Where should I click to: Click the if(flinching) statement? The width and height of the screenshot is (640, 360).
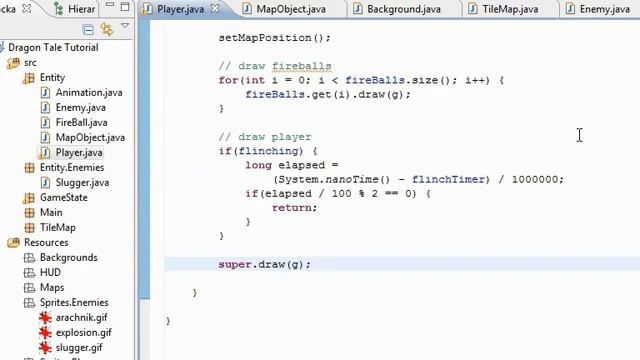[x=268, y=151]
